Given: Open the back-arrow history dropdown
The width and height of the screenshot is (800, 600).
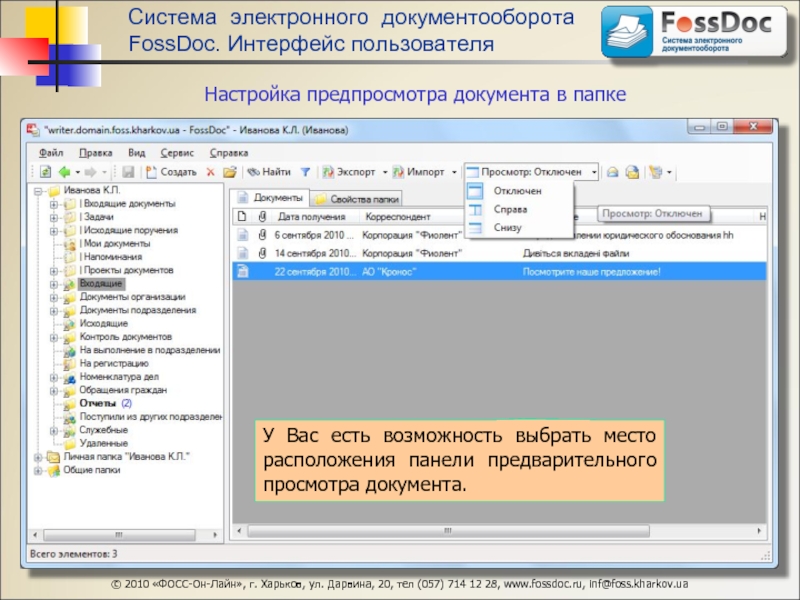Looking at the screenshot, I should [78, 172].
